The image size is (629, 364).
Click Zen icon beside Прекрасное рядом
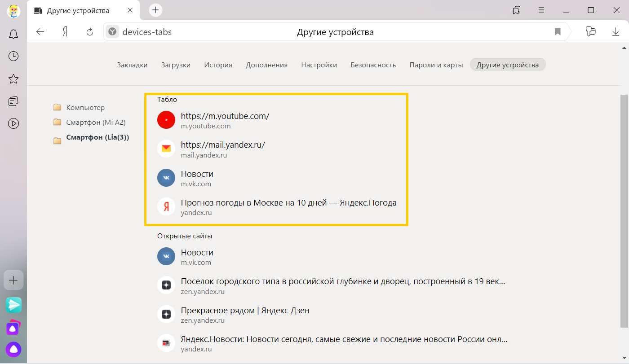(166, 315)
